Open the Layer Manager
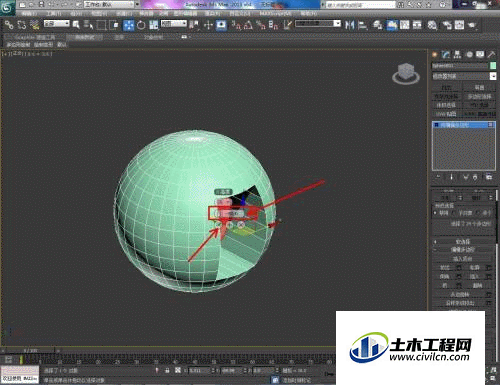The image size is (500, 385). [378, 25]
